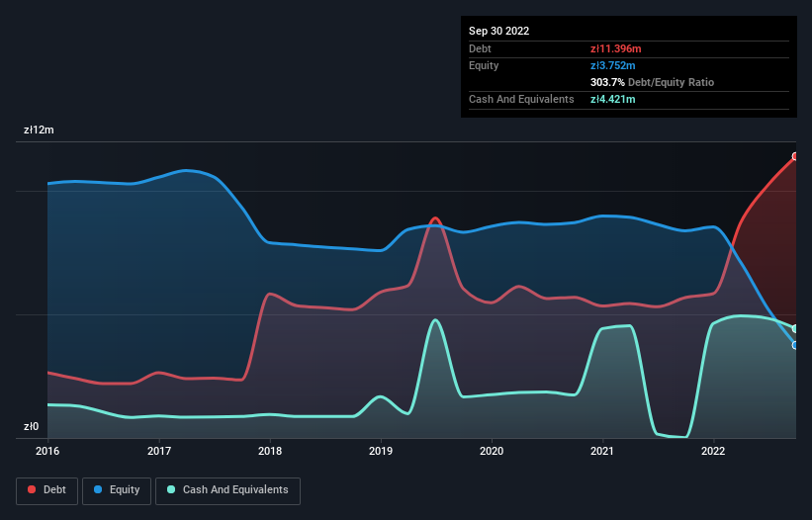Screen dimensions: 812x520
Task: Click the 2017 x-axis label
Action: pyautogui.click(x=159, y=451)
